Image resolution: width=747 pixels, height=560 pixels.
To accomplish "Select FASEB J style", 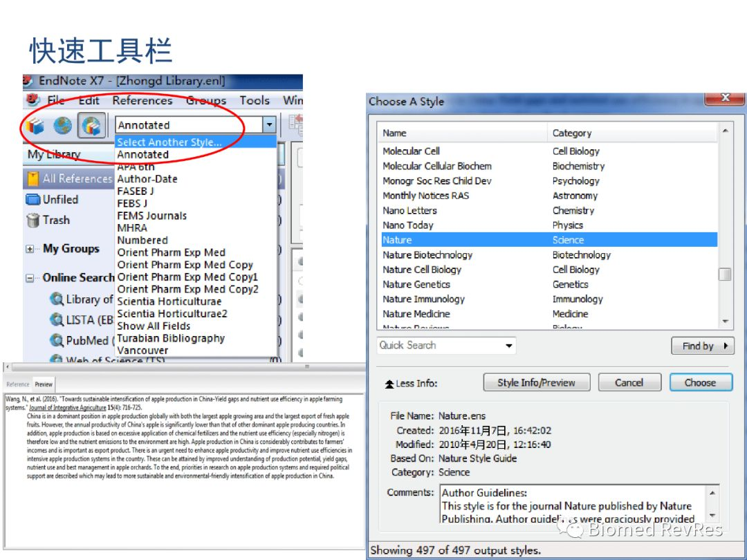I will tap(196, 191).
